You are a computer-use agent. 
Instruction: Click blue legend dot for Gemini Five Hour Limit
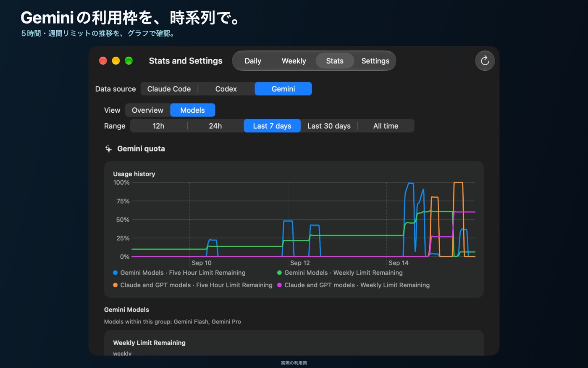click(x=115, y=273)
